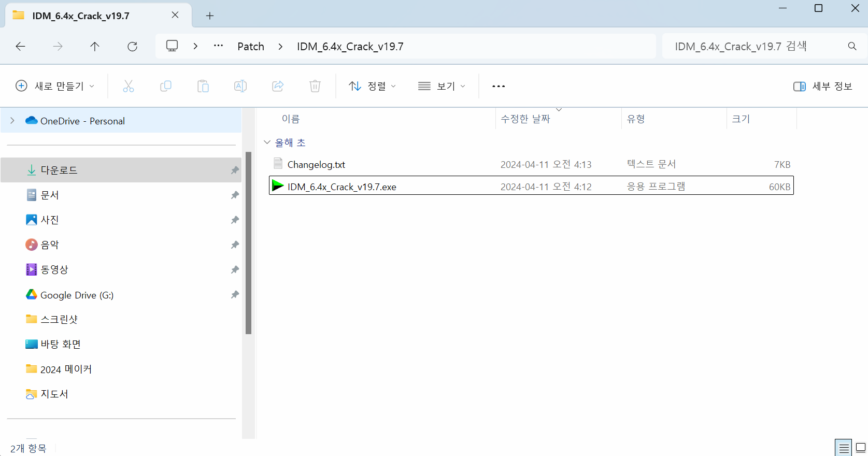Click the Share icon in toolbar
Image resolution: width=868 pixels, height=456 pixels.
pyautogui.click(x=278, y=86)
